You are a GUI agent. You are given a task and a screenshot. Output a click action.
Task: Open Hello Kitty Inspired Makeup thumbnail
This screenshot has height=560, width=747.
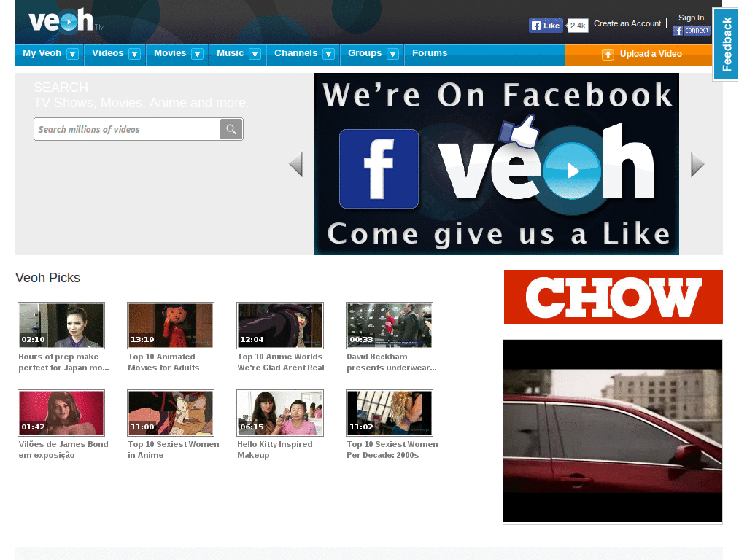pyautogui.click(x=280, y=413)
